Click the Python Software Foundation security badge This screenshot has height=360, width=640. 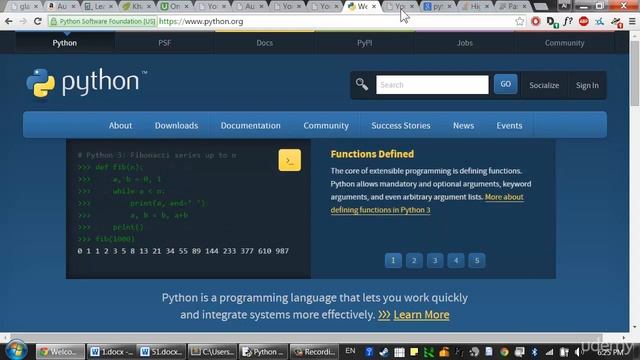point(103,21)
